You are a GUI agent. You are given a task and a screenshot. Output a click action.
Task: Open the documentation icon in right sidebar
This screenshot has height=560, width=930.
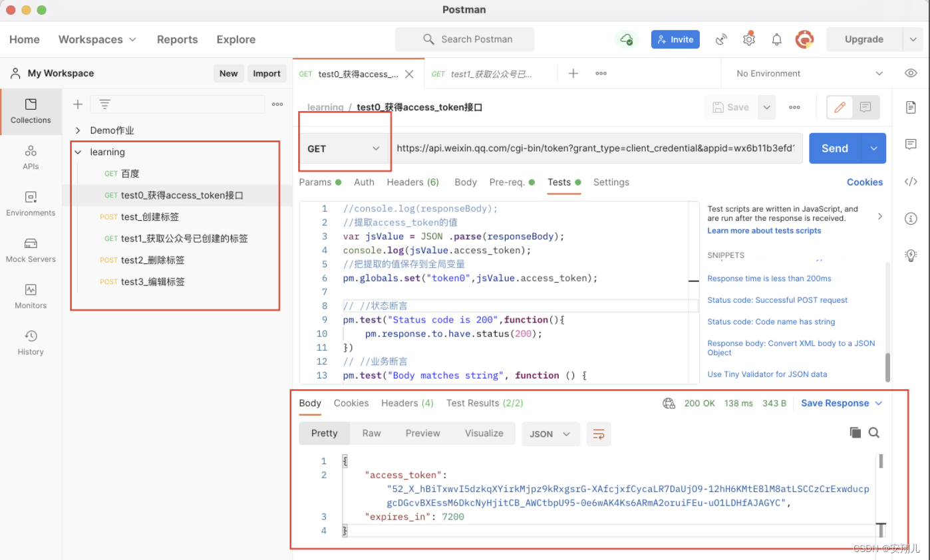coord(911,107)
